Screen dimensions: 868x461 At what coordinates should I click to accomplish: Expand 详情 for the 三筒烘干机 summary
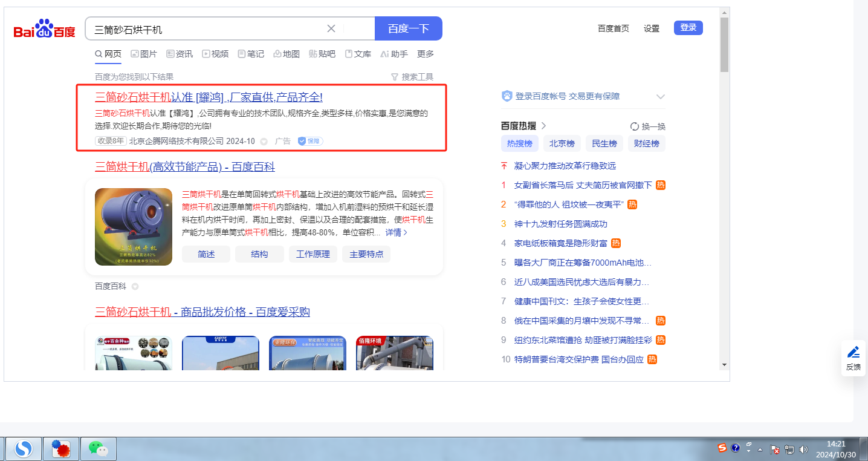click(x=397, y=232)
